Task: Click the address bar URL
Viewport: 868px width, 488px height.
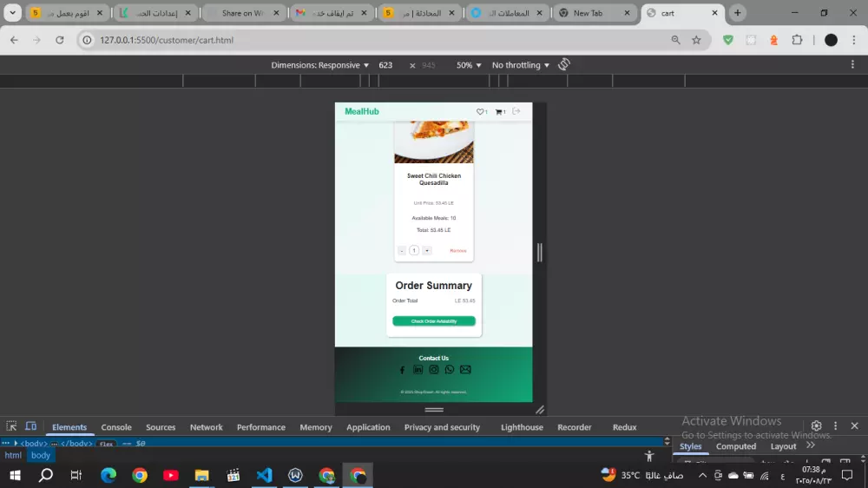Action: [x=167, y=40]
